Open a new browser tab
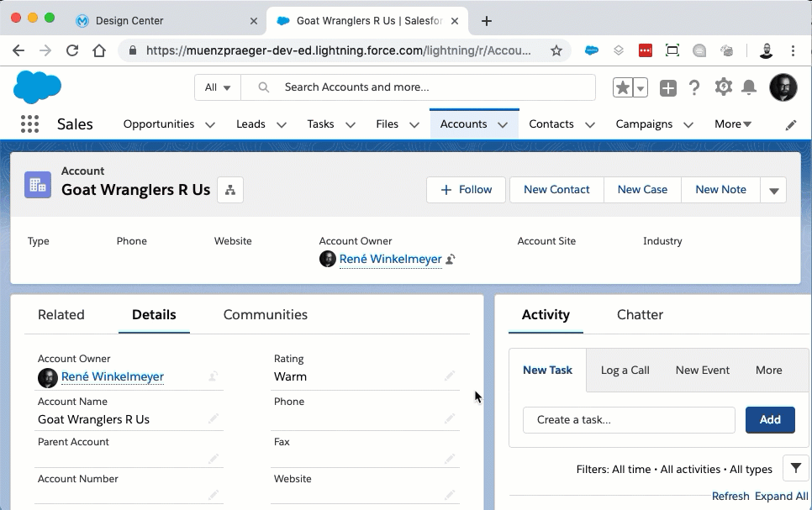This screenshot has width=812, height=510. tap(486, 21)
